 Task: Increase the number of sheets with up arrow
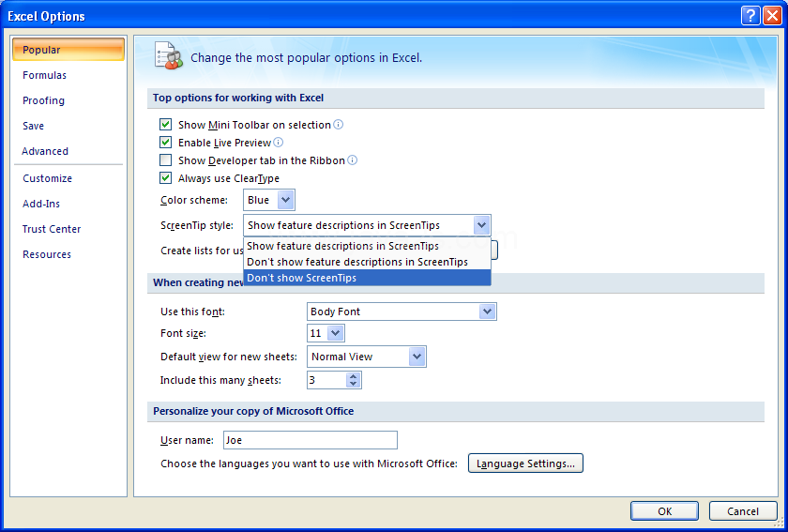coord(354,376)
